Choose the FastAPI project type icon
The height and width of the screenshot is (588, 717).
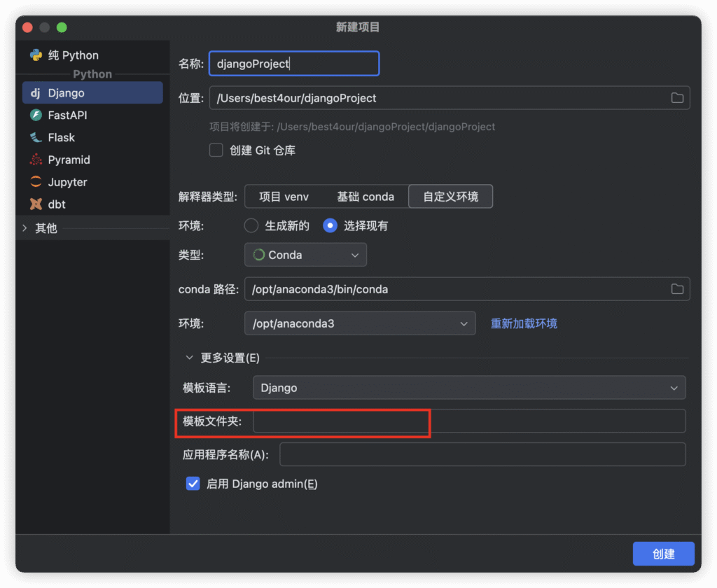click(36, 115)
